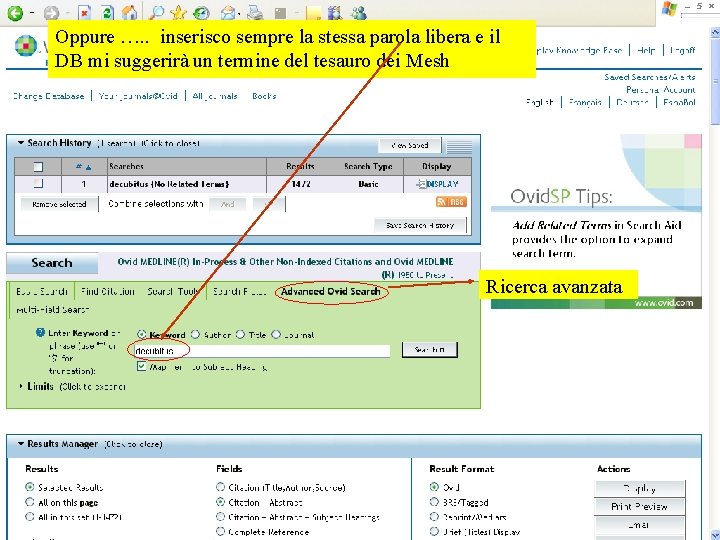Switch to the Search Fields tab

click(x=239, y=292)
